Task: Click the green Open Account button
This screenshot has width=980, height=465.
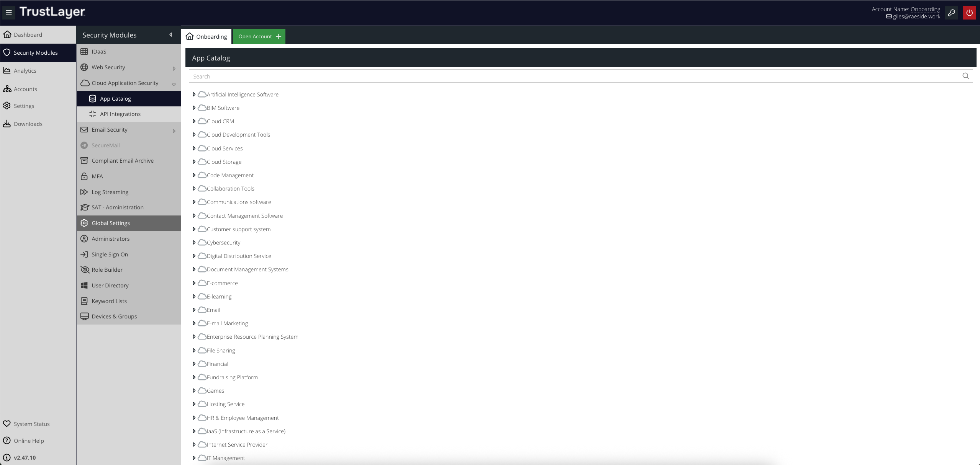Action: point(259,36)
